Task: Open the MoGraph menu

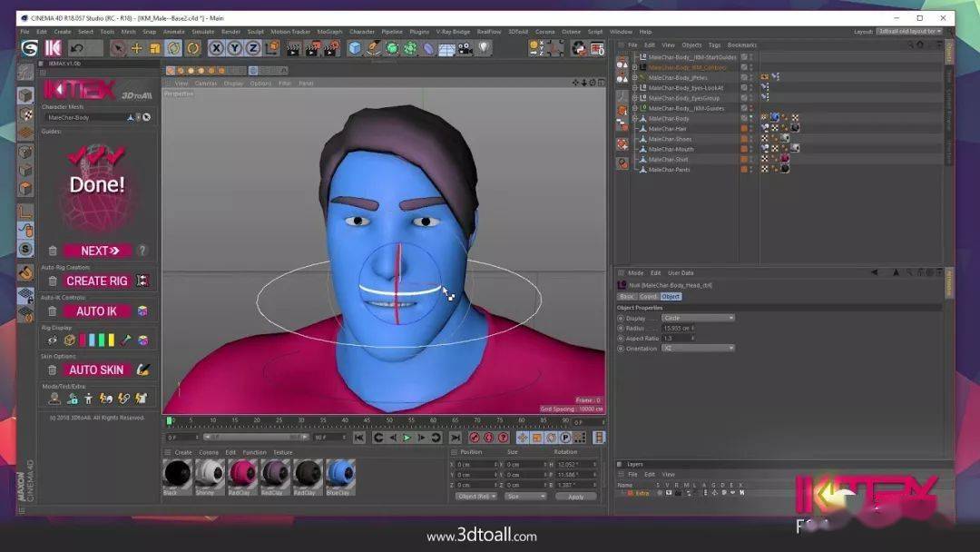Action: [330, 32]
